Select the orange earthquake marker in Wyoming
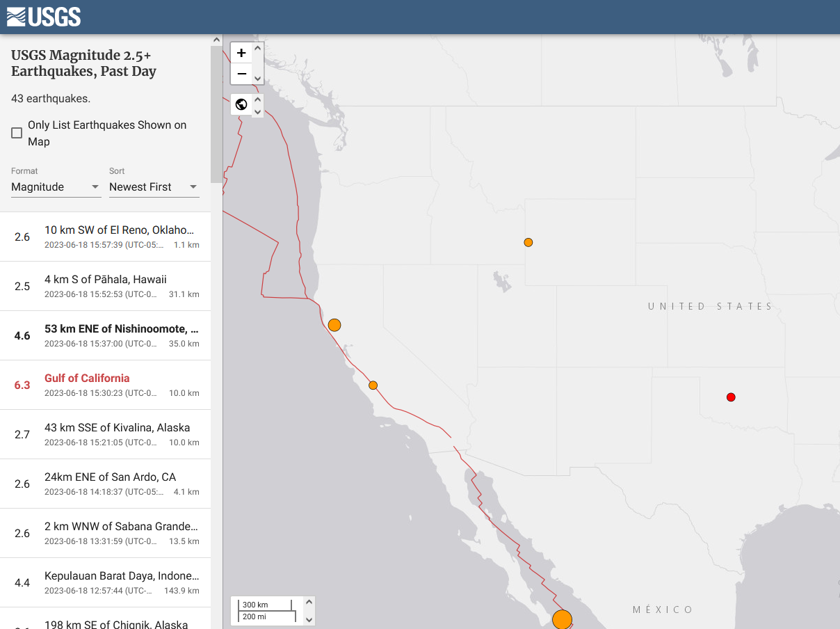This screenshot has height=629, width=840. (x=528, y=242)
